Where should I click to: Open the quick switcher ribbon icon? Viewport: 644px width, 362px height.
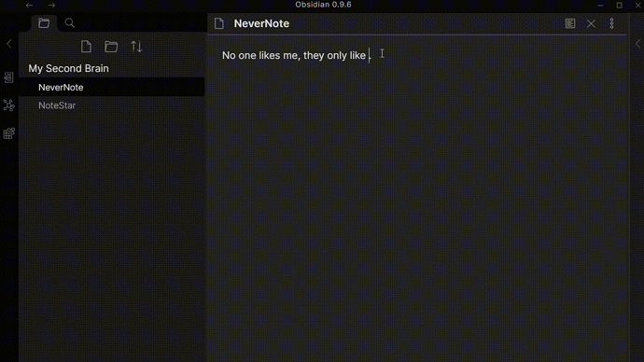coord(8,77)
